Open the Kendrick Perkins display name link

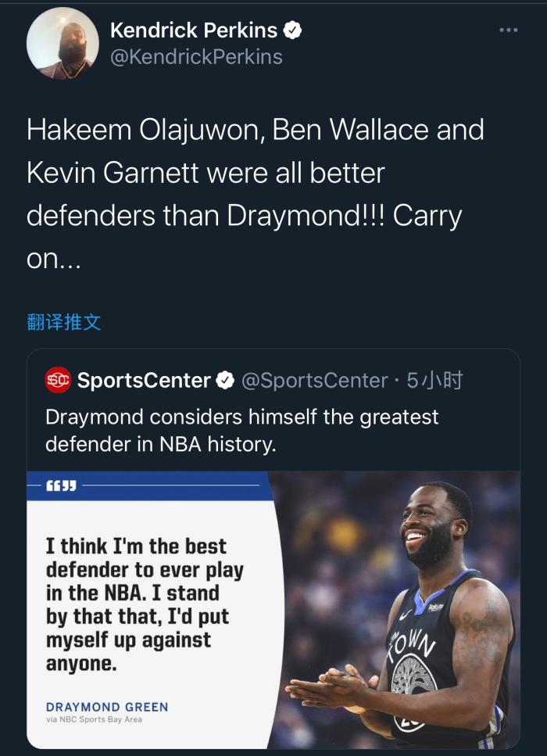coord(194,30)
